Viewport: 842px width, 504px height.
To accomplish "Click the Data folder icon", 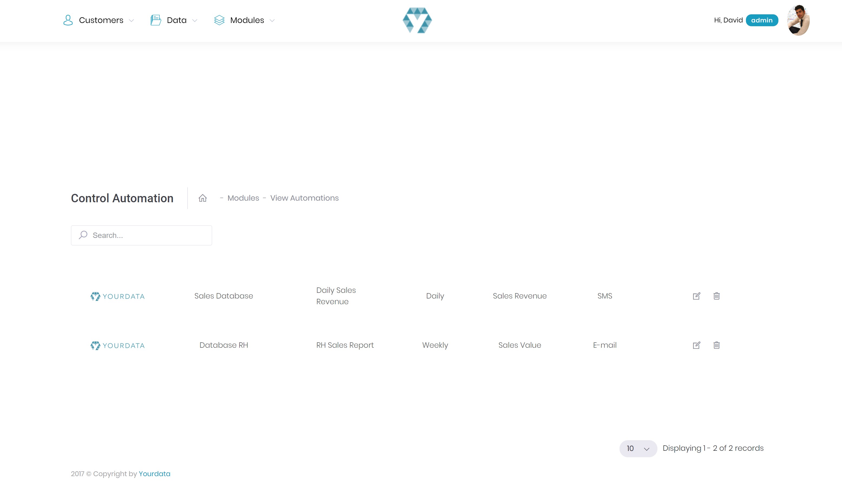I will tap(156, 20).
